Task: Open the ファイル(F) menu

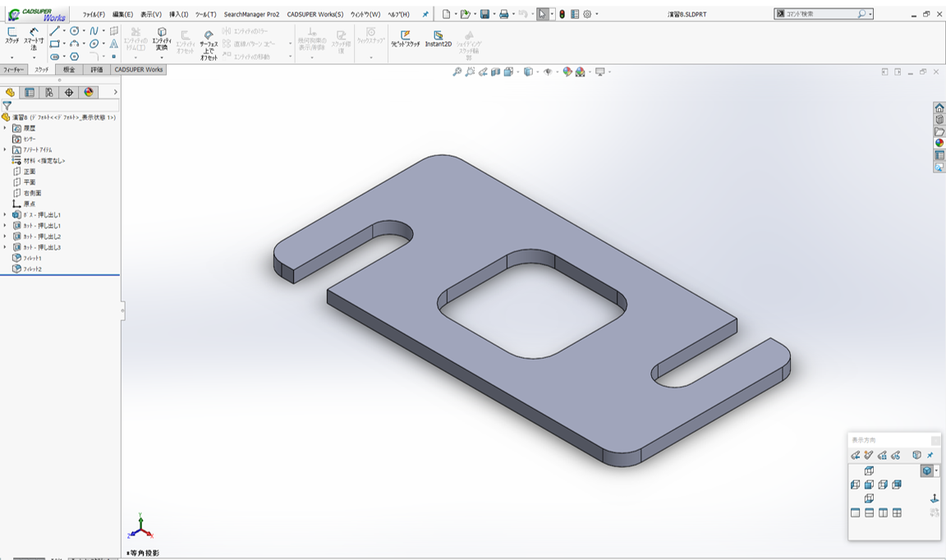Action: [x=94, y=15]
